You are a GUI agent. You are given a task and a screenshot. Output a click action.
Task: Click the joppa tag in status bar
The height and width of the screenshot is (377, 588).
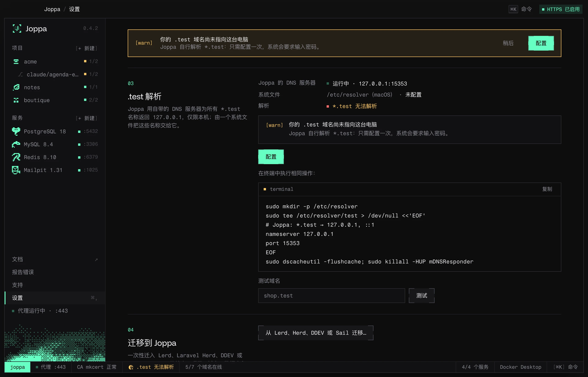coord(17,367)
